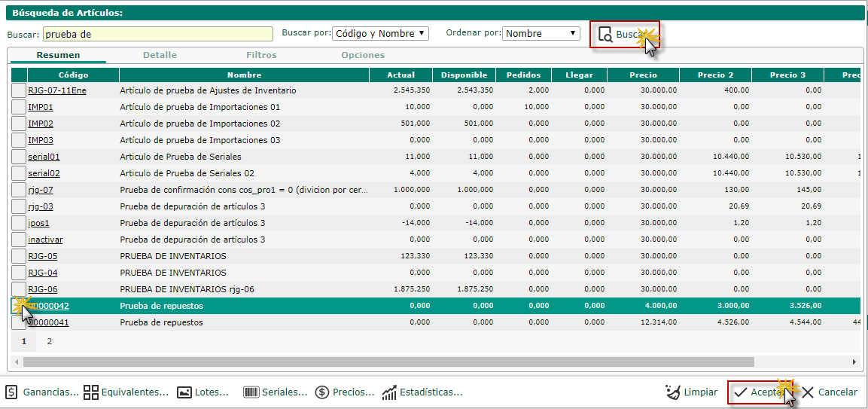Select the checkbox beside RJG-05
Screen dimensions: 868x409
[19, 256]
